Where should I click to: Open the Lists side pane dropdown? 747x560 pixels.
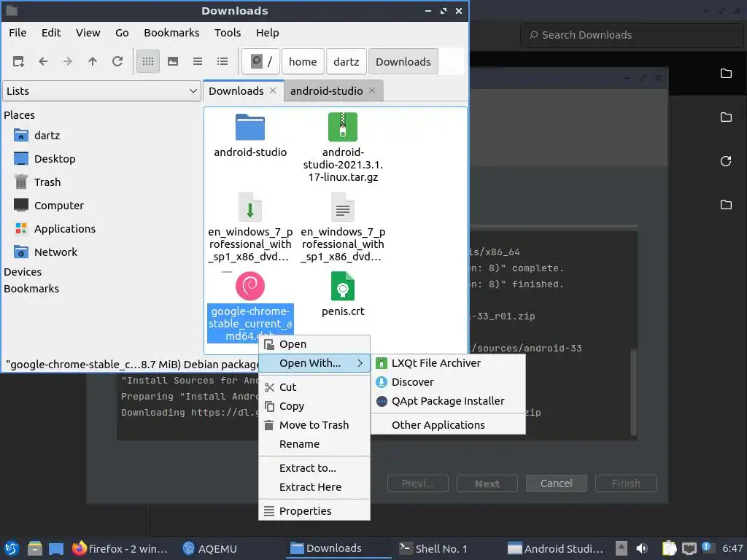click(x=101, y=91)
